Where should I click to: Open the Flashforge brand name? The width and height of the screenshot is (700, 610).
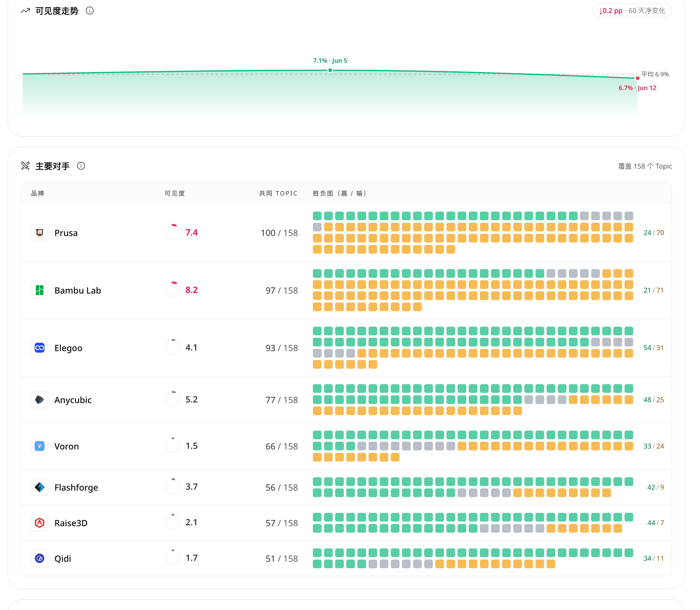[76, 488]
